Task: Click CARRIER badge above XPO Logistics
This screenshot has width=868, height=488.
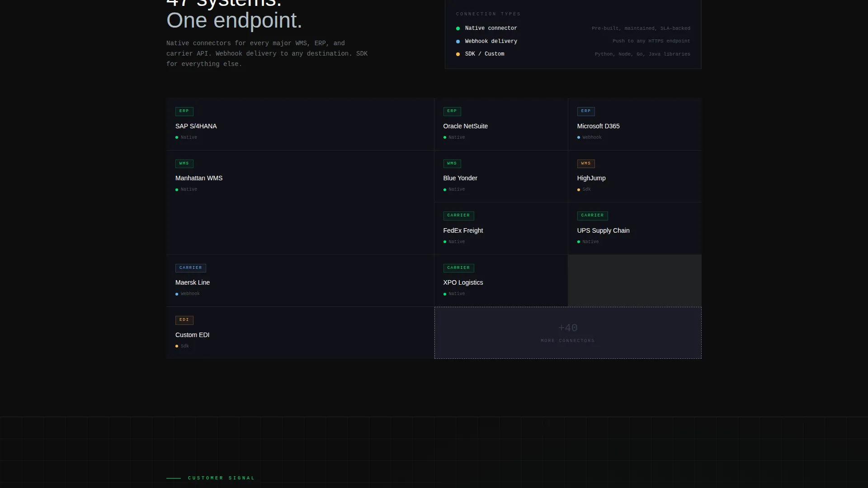Action: tap(458, 268)
